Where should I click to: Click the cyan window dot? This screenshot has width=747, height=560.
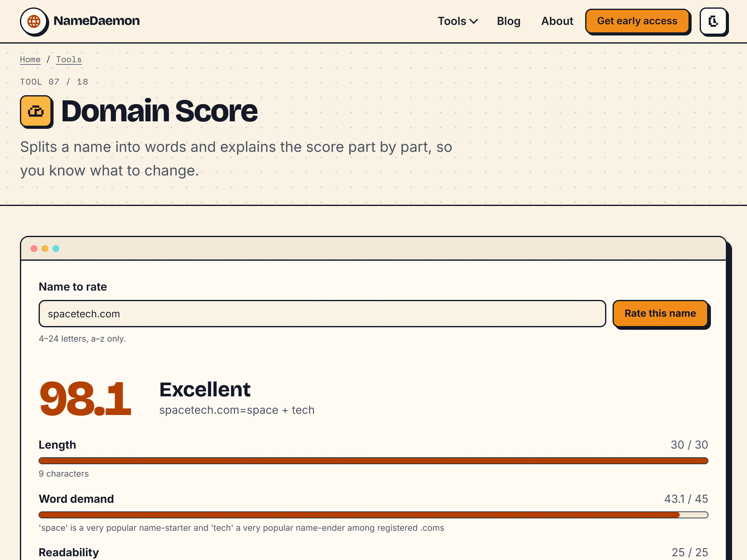pos(56,249)
